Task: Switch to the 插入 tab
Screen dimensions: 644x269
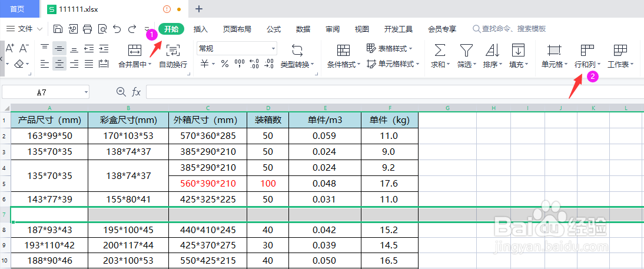Action: point(200,29)
